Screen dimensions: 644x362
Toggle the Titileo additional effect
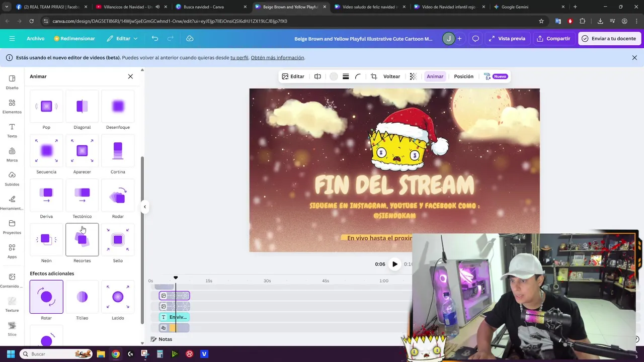[82, 297]
